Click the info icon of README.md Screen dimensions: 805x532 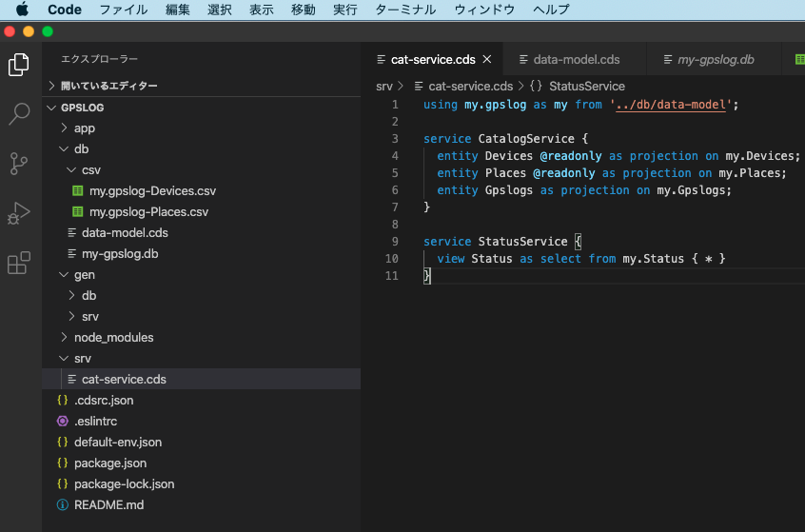(63, 504)
